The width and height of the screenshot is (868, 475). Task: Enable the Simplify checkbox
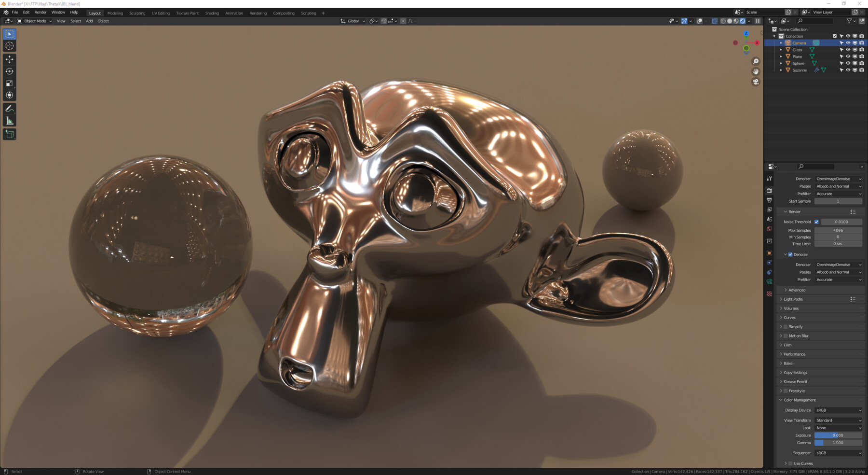(786, 327)
